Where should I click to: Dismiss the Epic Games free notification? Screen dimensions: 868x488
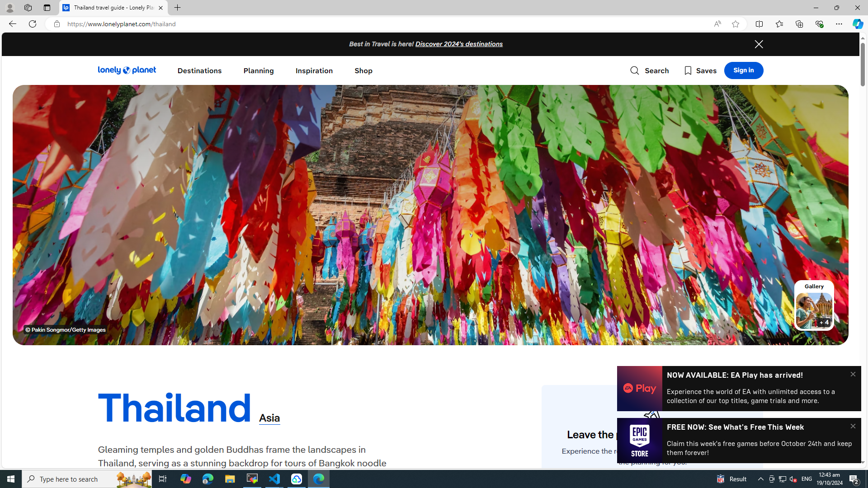pos(853,426)
